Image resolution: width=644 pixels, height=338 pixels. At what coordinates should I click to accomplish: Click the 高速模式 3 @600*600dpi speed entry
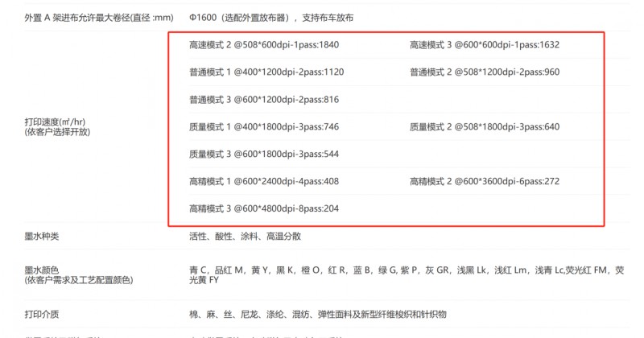[x=484, y=44]
